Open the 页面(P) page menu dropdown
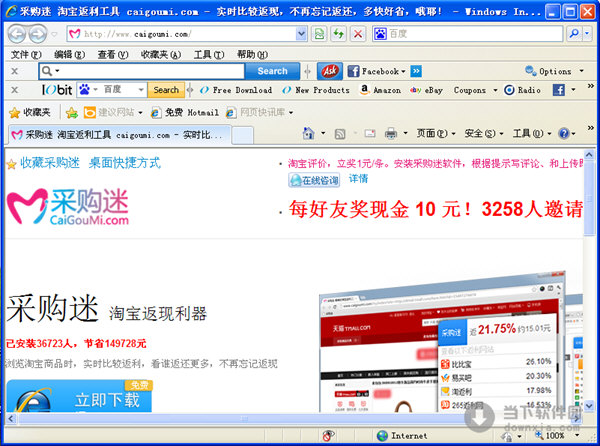600x446 pixels. tap(436, 133)
